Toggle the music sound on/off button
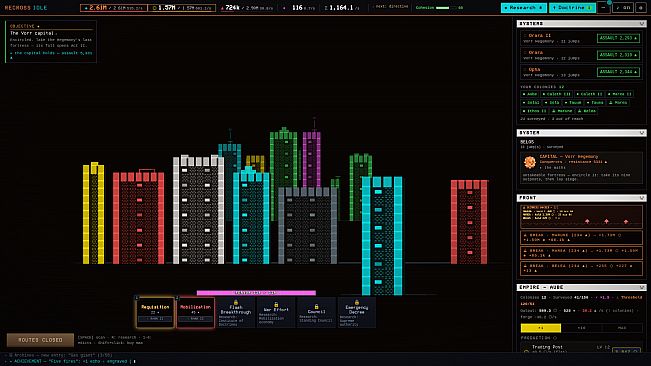Viewport: 651px width, 366px height. [x=623, y=7]
